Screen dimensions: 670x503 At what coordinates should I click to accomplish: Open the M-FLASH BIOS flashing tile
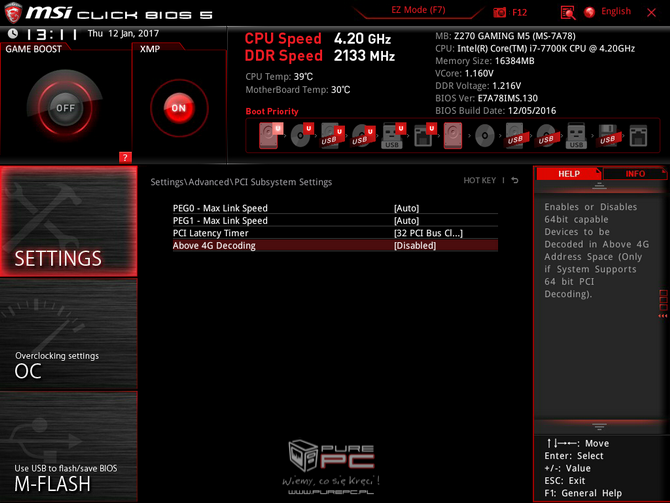(x=68, y=446)
